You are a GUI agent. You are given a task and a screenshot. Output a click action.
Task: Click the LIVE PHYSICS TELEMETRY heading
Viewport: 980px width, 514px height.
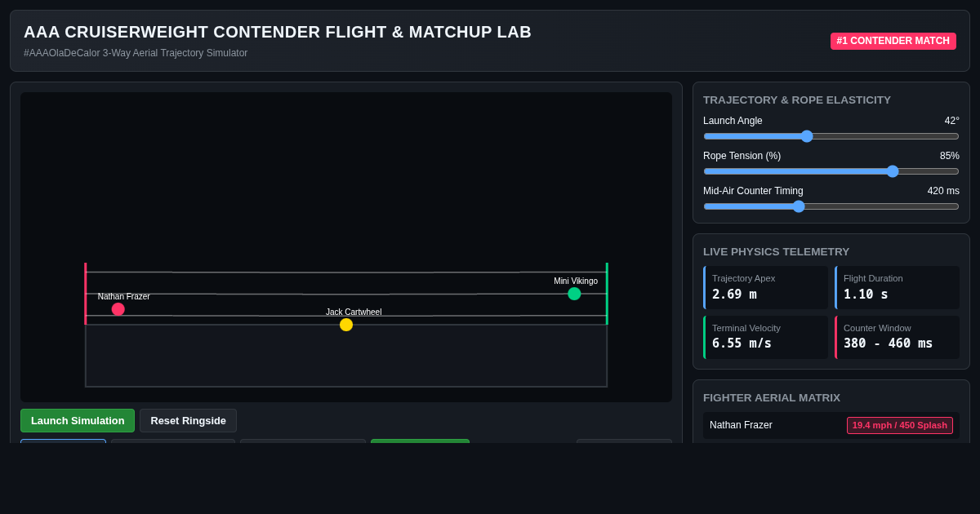click(x=777, y=251)
